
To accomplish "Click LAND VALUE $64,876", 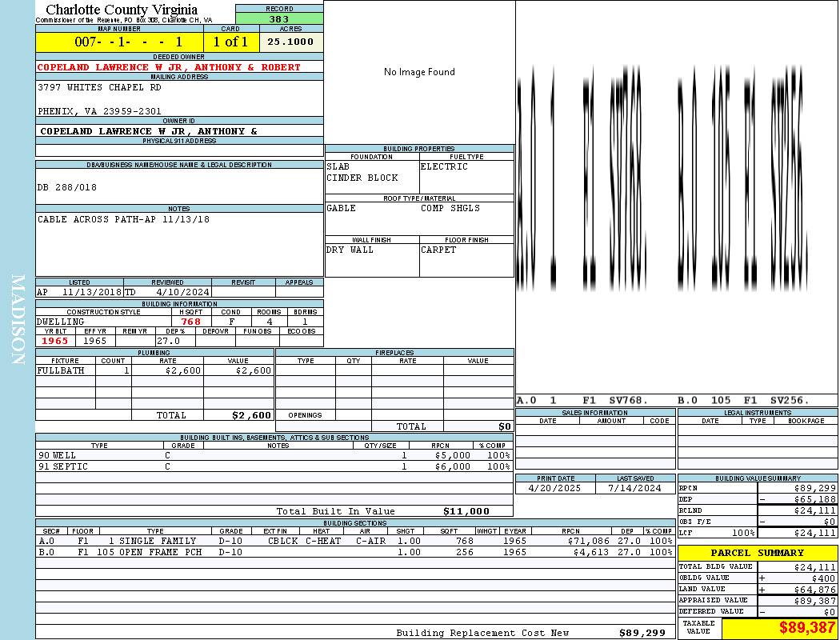I will [x=815, y=590].
